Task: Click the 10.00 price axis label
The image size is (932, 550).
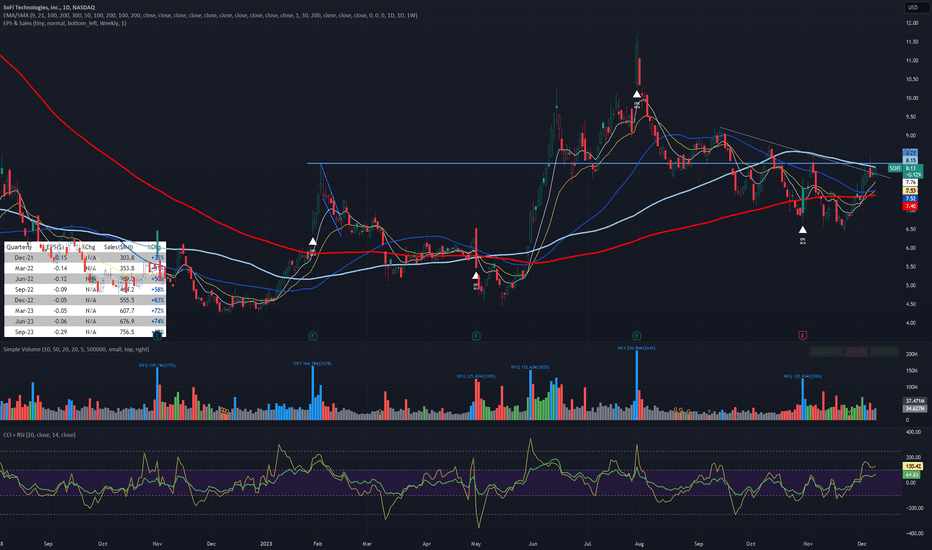Action: point(912,98)
